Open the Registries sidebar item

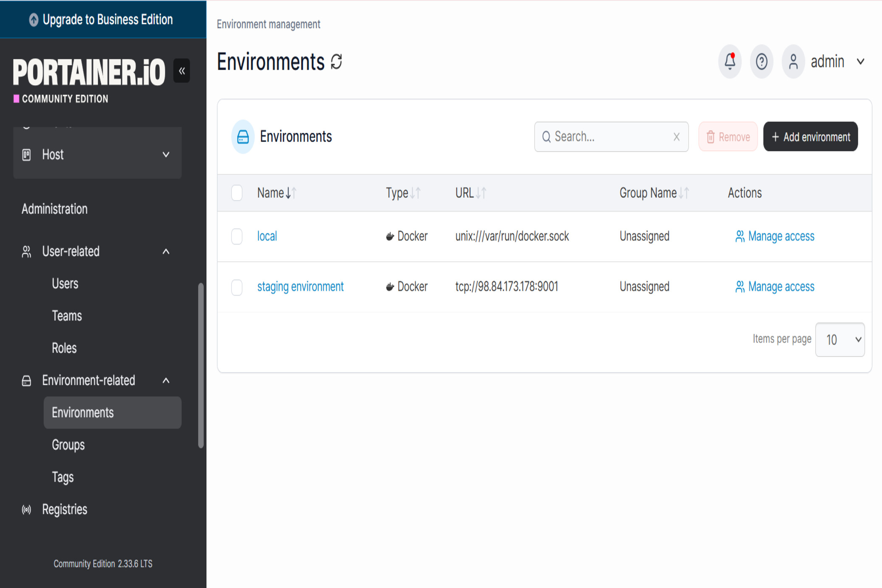pos(65,509)
